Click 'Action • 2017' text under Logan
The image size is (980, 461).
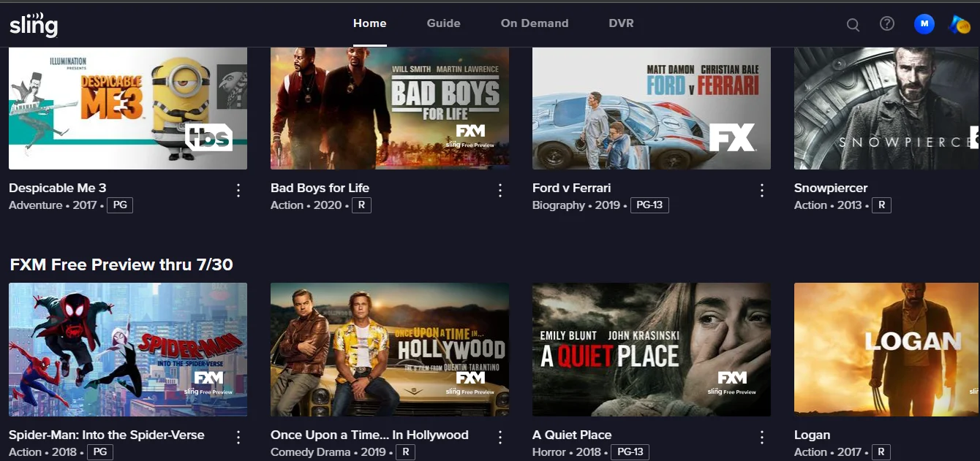click(828, 452)
